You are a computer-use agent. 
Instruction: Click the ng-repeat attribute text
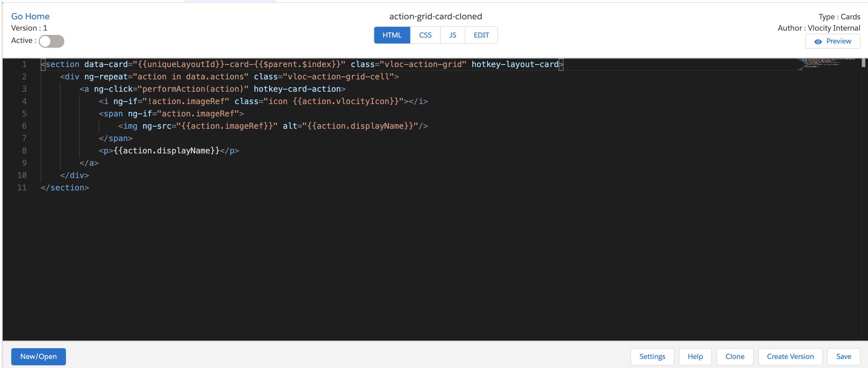106,76
